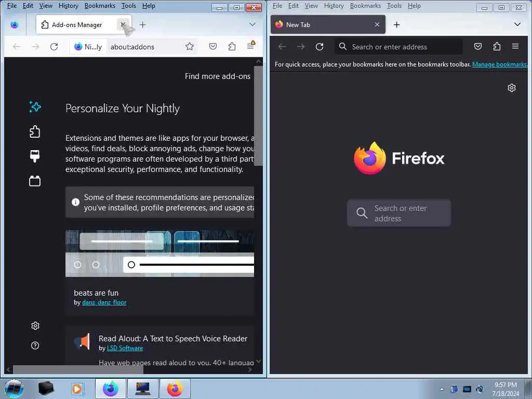The image size is (532, 399).
Task: Switch to Firefox taskbar button
Action: pos(175,389)
